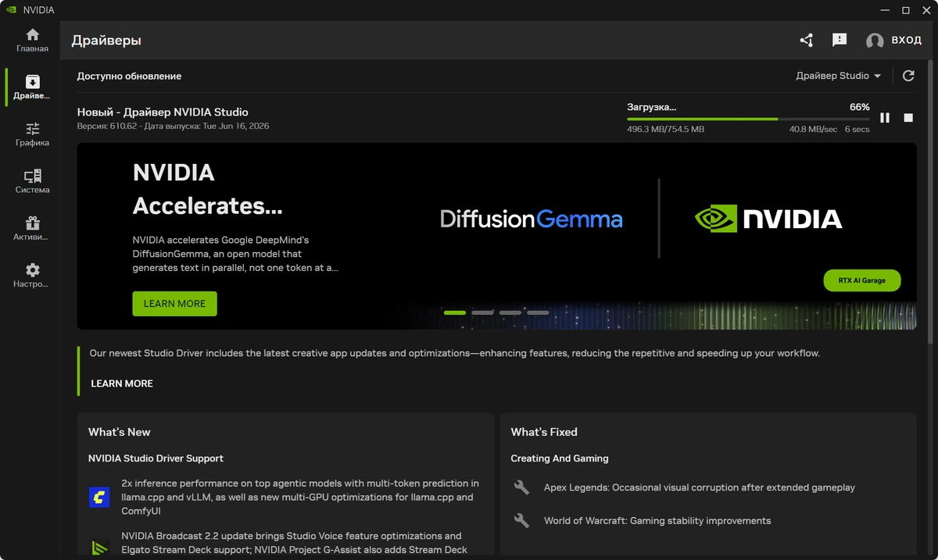Click the share icon in header
The height and width of the screenshot is (560, 938).
807,40
